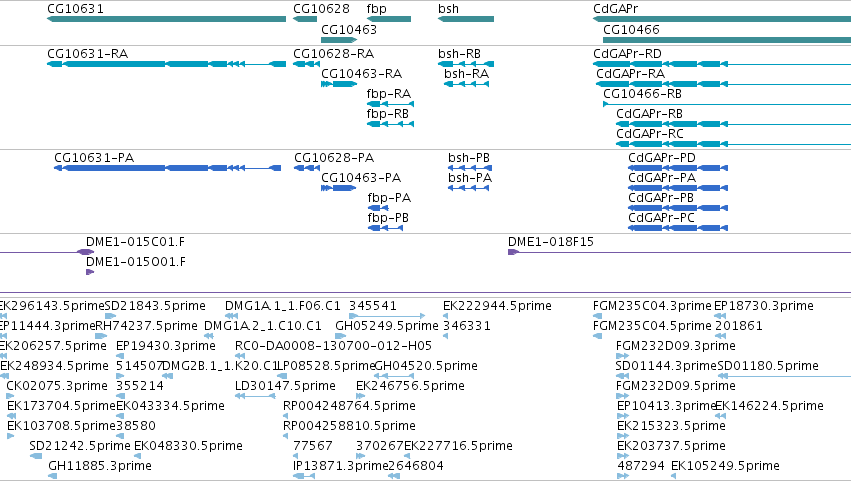Open transcript CdGAPr-RC
The image size is (851, 481).
point(650,134)
